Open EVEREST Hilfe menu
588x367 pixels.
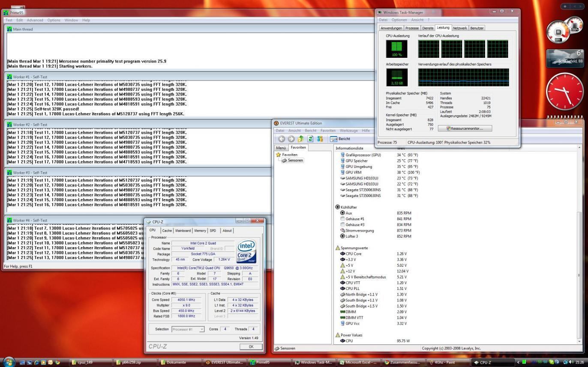(x=366, y=131)
